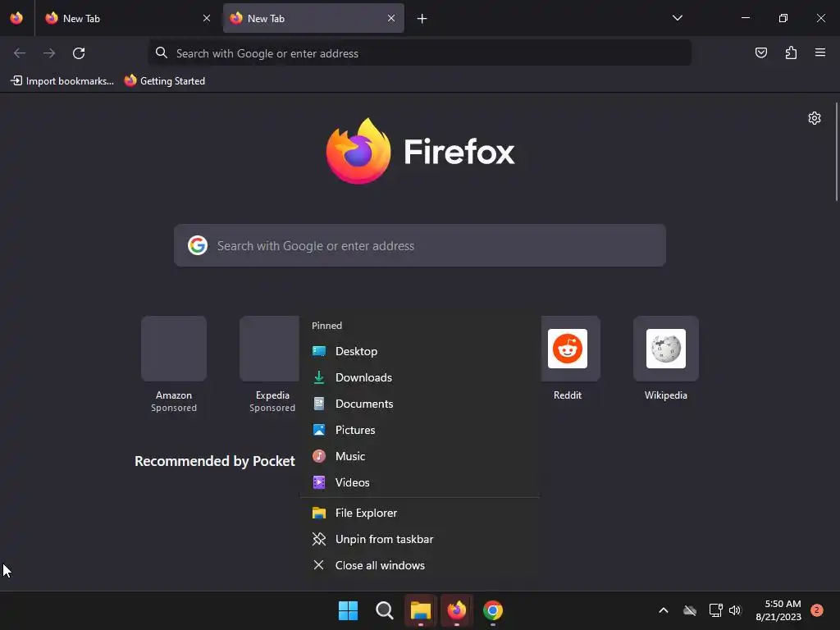Click the page vertical scrollbar
Screen dimensions: 840x630
coord(836,152)
